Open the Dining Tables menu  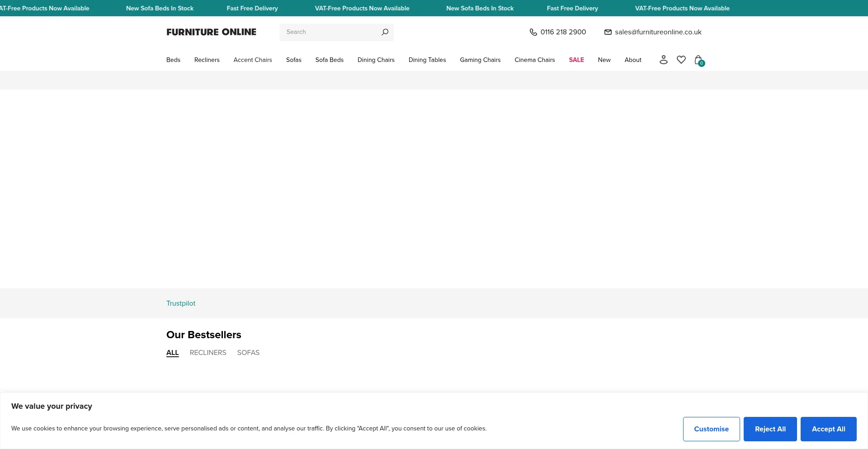[427, 60]
